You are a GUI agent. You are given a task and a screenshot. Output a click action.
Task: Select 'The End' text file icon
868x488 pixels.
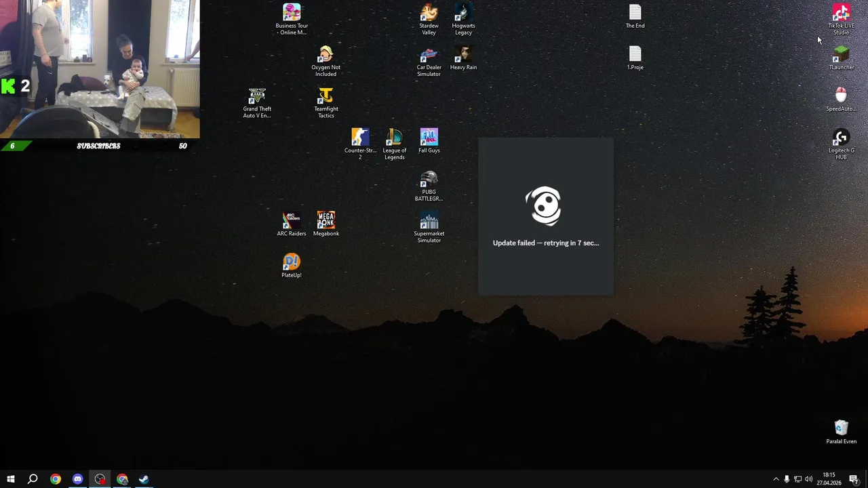pos(635,16)
